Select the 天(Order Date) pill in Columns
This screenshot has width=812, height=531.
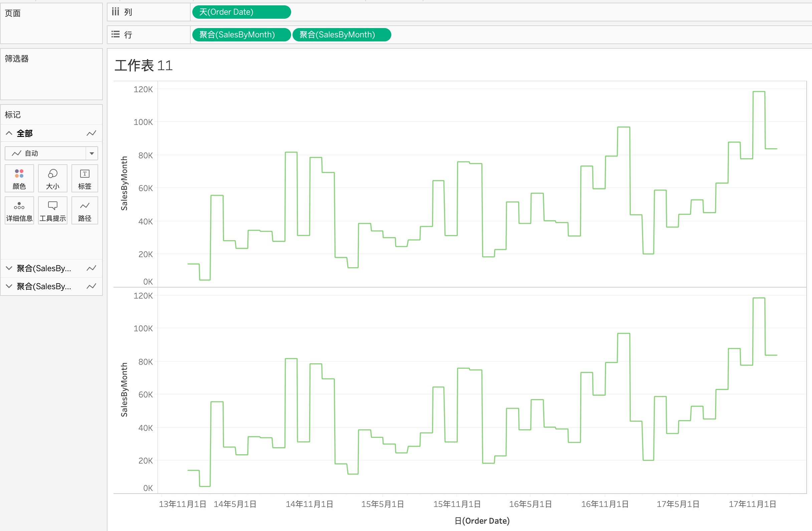241,12
